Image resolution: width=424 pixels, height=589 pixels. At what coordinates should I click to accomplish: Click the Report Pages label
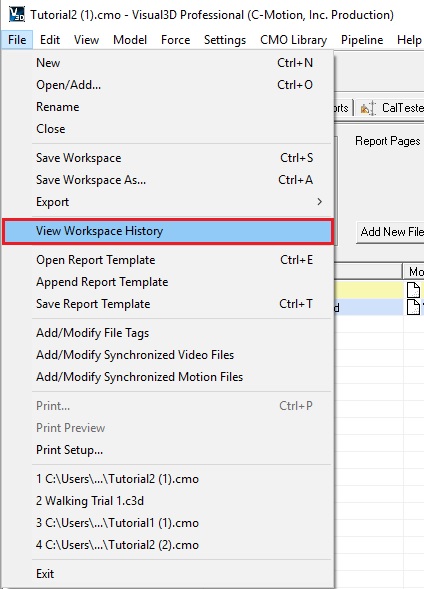click(388, 141)
